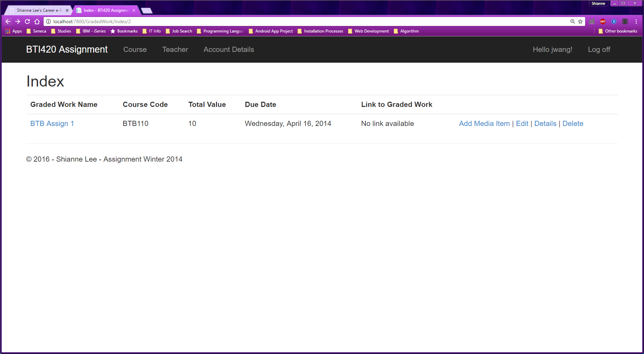The width and height of the screenshot is (644, 354).
Task: Click the BTB110 course code cell
Action: click(136, 124)
